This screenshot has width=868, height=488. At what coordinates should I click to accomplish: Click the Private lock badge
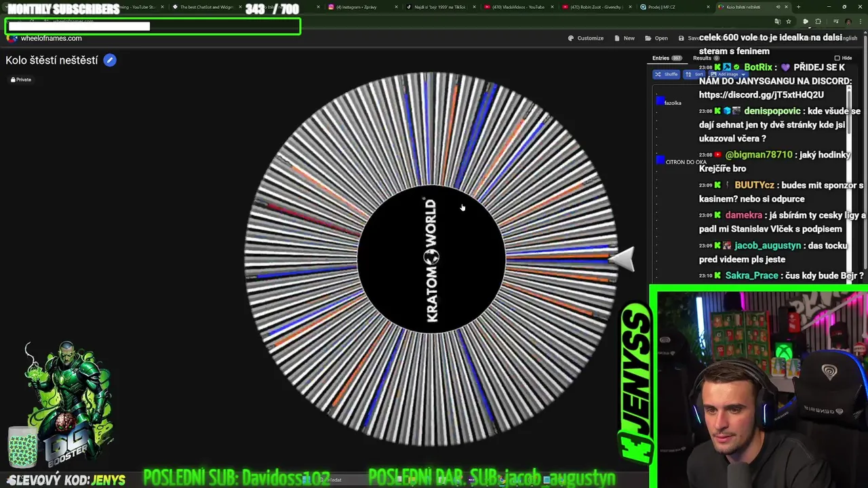21,80
